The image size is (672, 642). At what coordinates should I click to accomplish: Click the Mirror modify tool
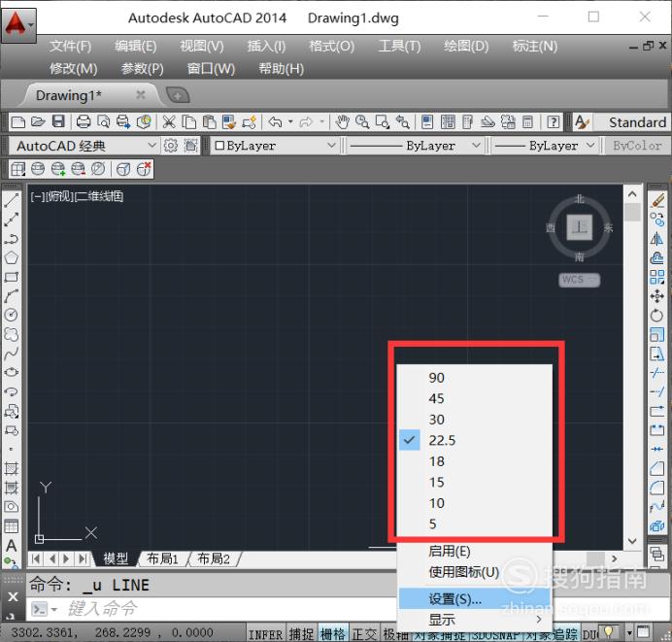(657, 239)
